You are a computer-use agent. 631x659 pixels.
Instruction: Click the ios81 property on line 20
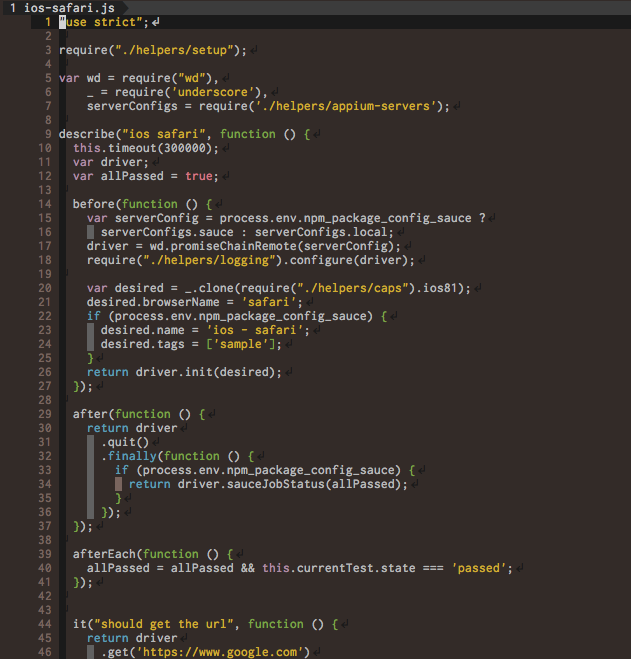point(440,288)
